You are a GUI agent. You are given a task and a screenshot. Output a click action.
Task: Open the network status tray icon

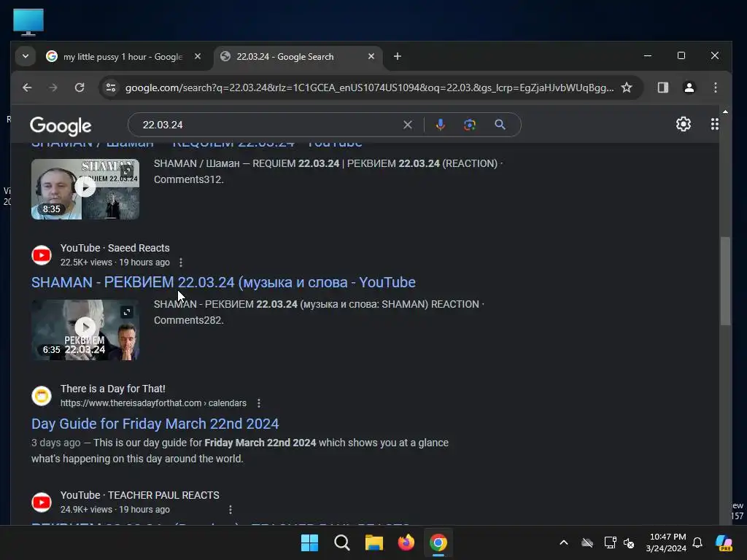point(610,542)
